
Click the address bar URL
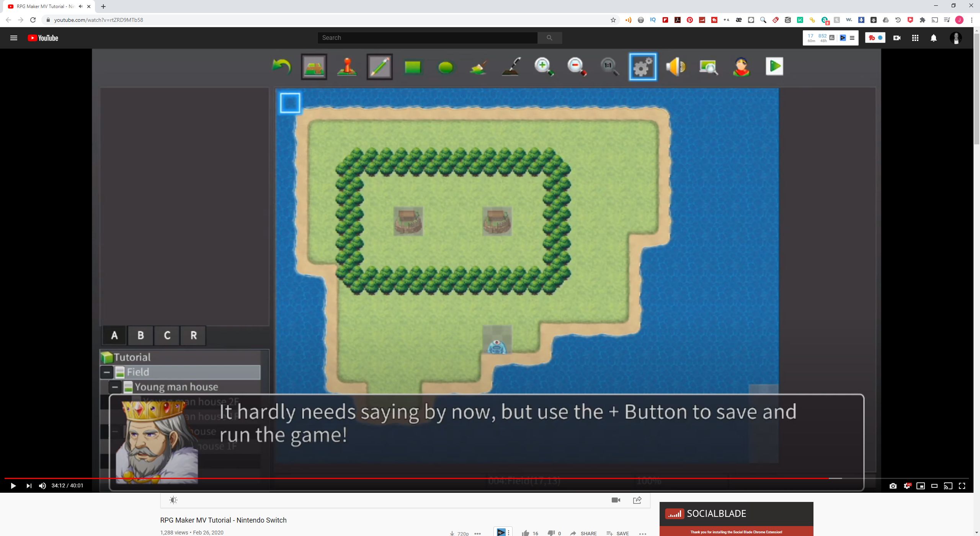(x=99, y=20)
